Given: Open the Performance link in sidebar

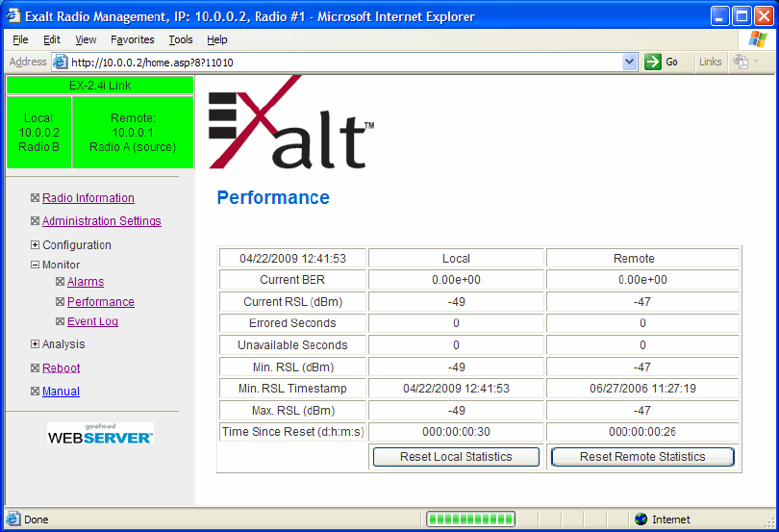Looking at the screenshot, I should [101, 302].
